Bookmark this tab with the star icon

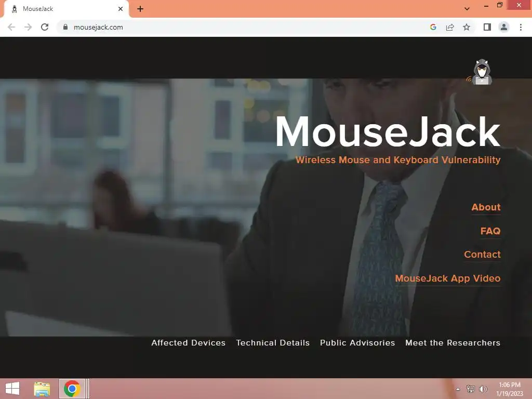pos(467,27)
